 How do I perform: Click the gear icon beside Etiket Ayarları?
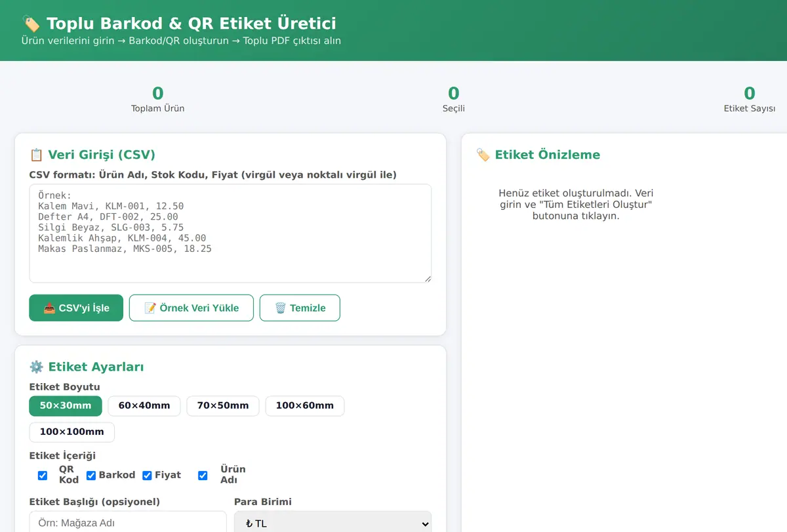[36, 367]
